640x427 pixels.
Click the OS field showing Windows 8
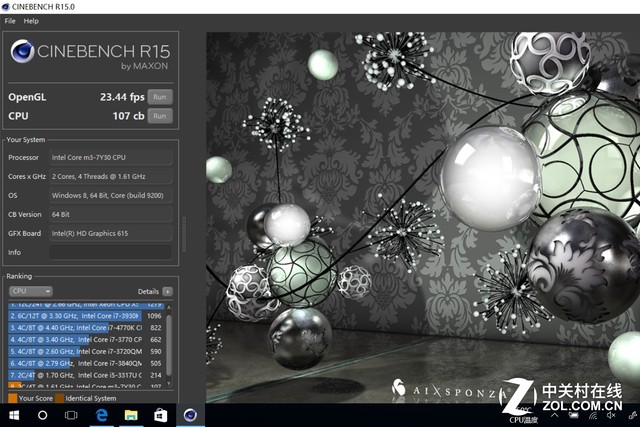(x=111, y=195)
